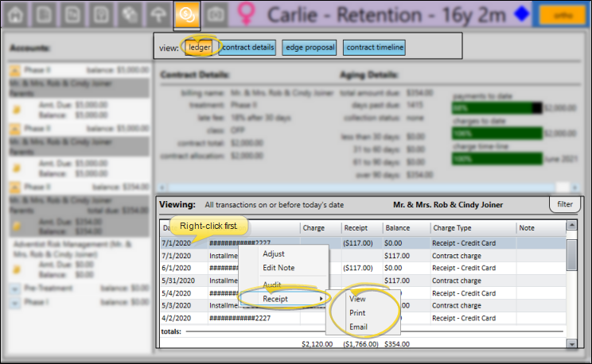The height and width of the screenshot is (364, 592).
Task: Open the contract details view
Action: pos(247,48)
